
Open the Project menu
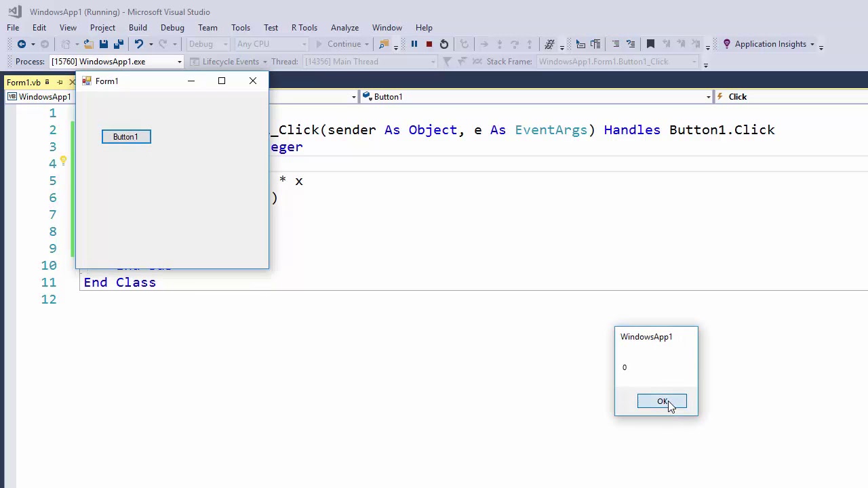(102, 28)
